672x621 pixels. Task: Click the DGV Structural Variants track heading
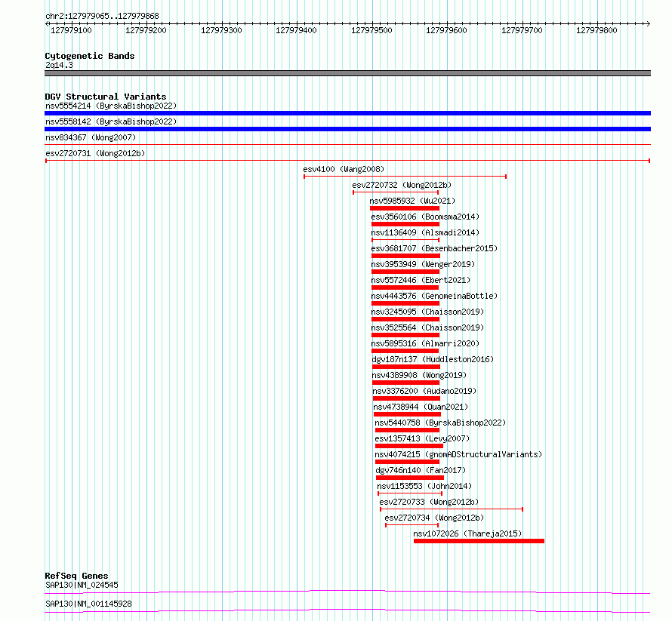(106, 97)
